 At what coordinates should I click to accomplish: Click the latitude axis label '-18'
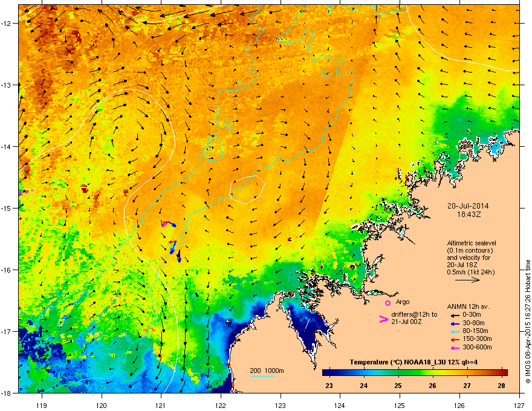(x=6, y=393)
